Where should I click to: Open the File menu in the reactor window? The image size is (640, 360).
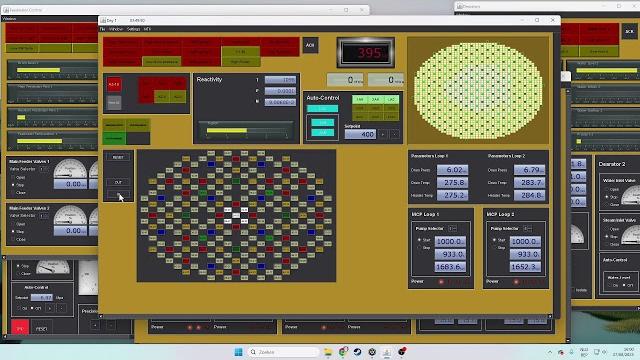[102, 29]
